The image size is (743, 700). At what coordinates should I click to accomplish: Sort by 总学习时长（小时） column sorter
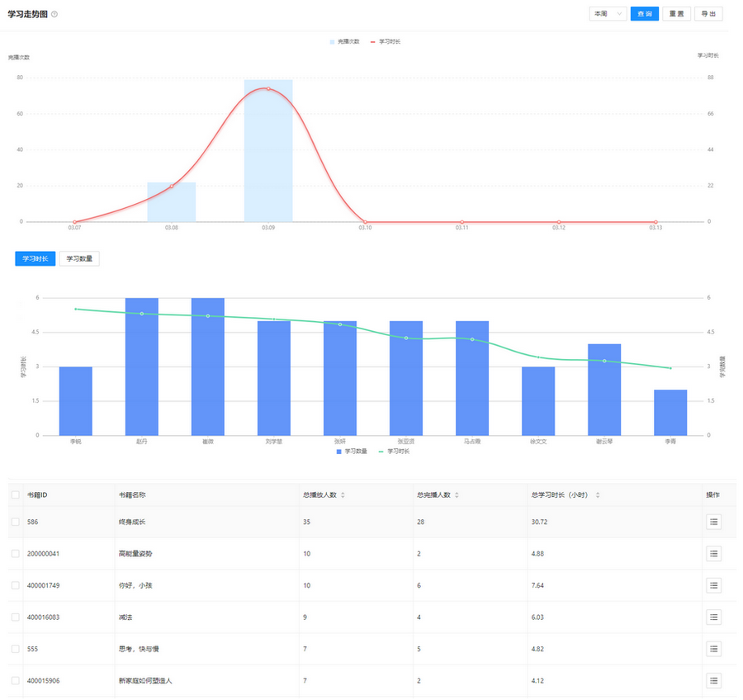point(598,495)
